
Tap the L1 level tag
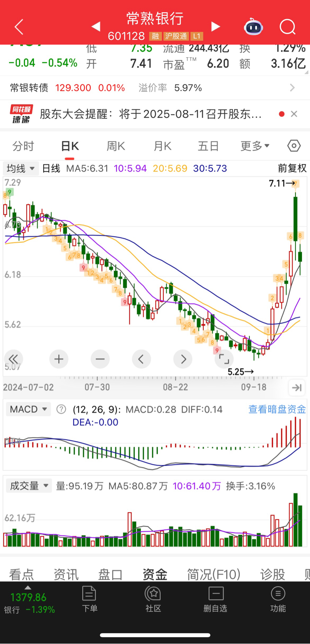click(197, 36)
